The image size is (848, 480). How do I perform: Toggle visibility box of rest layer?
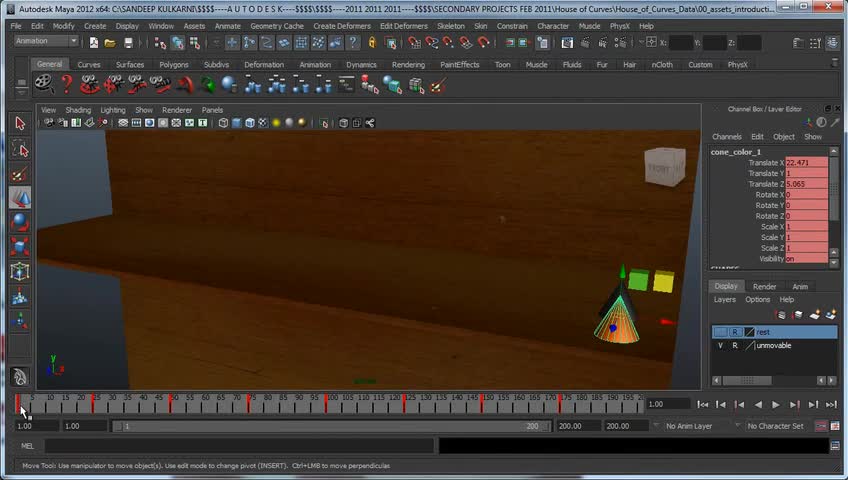[720, 332]
